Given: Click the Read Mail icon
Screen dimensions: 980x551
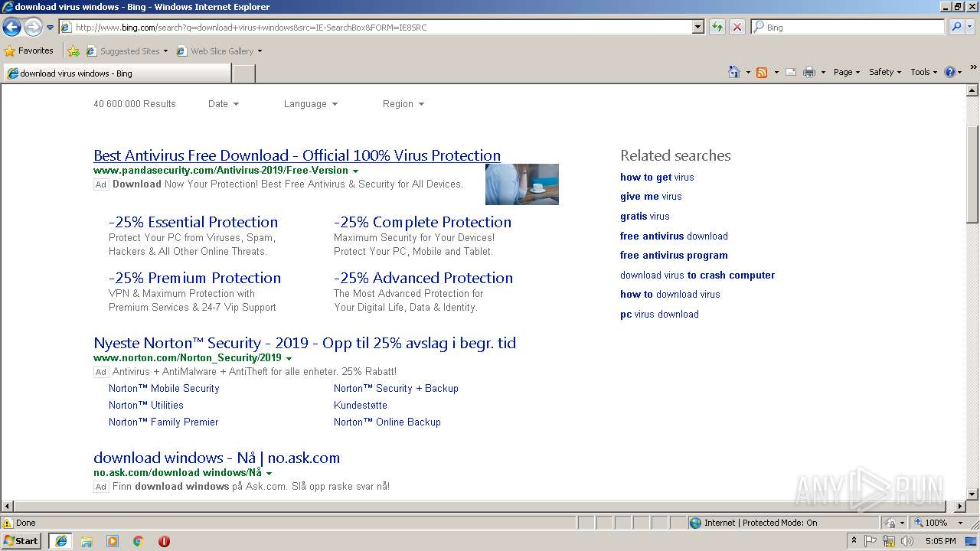Looking at the screenshot, I should pos(791,72).
